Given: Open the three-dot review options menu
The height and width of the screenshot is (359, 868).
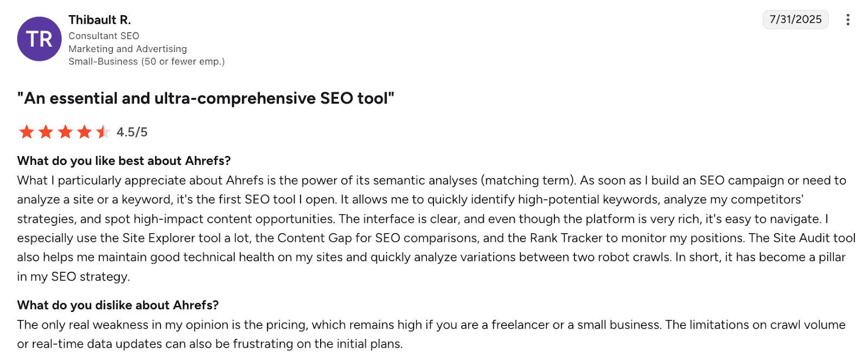Looking at the screenshot, I should (847, 20).
